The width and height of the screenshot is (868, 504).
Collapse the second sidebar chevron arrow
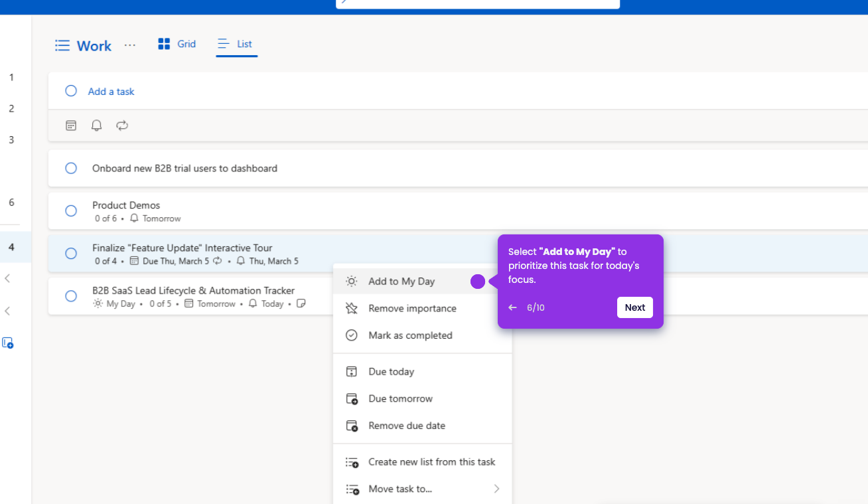[x=7, y=311]
